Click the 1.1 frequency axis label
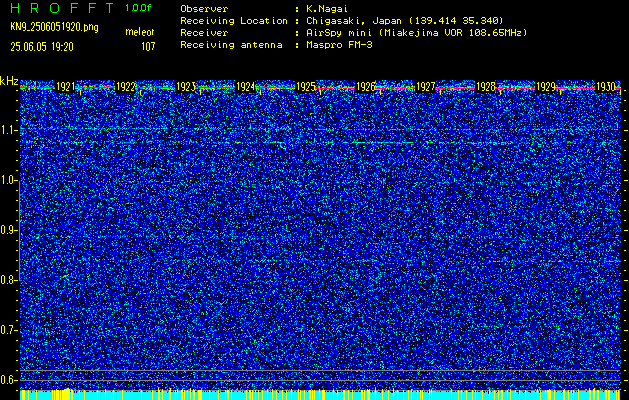 [8, 130]
